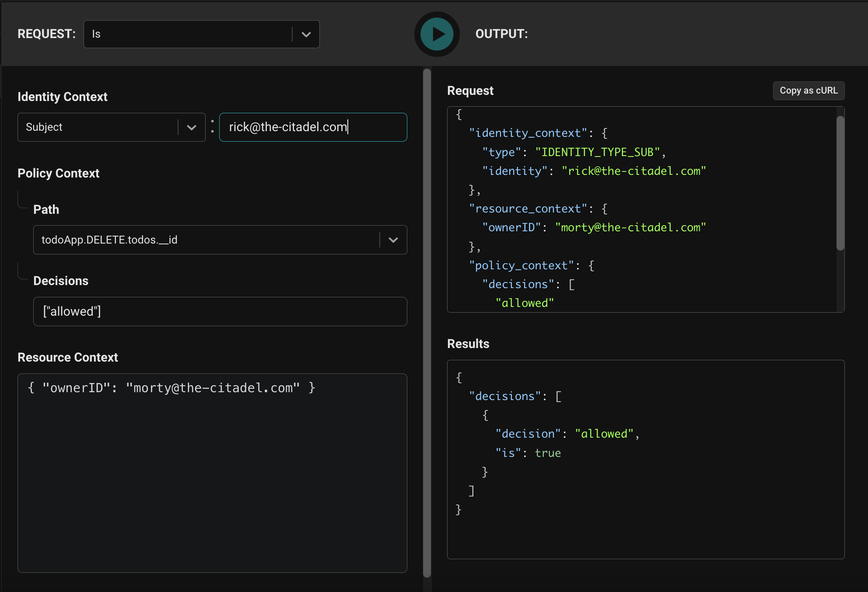Click the Subject dropdown chevron icon

pyautogui.click(x=192, y=127)
